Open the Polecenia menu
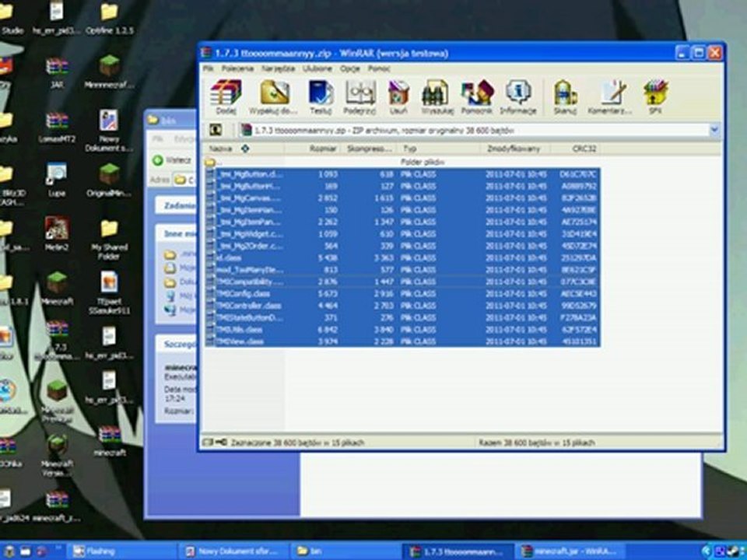Viewport: 747px width, 560px height. coord(237,68)
